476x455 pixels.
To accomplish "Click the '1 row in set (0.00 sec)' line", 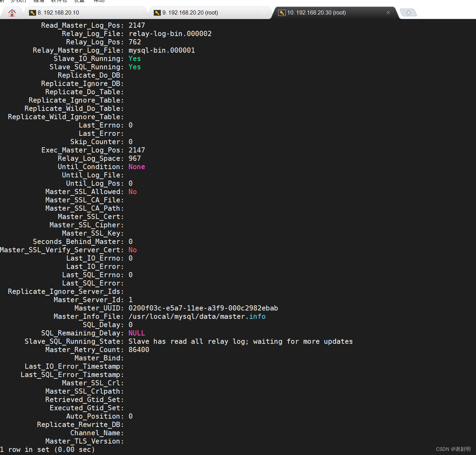I will tap(47, 449).
